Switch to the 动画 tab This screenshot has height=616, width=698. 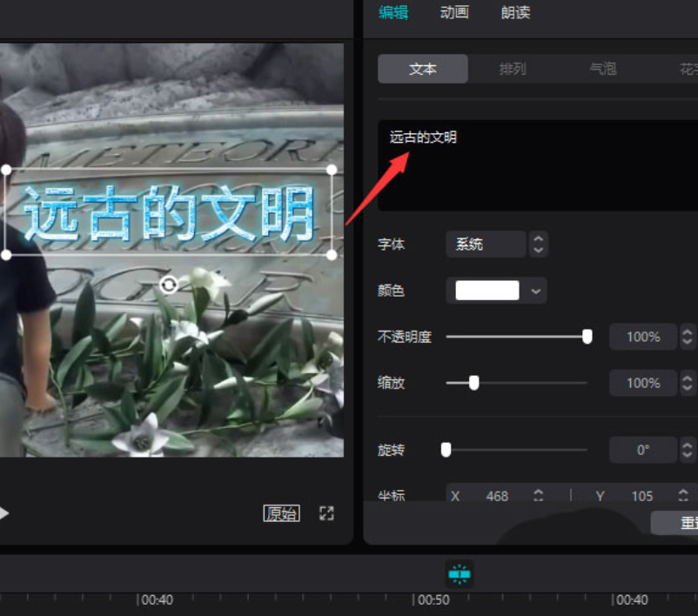pyautogui.click(x=454, y=13)
